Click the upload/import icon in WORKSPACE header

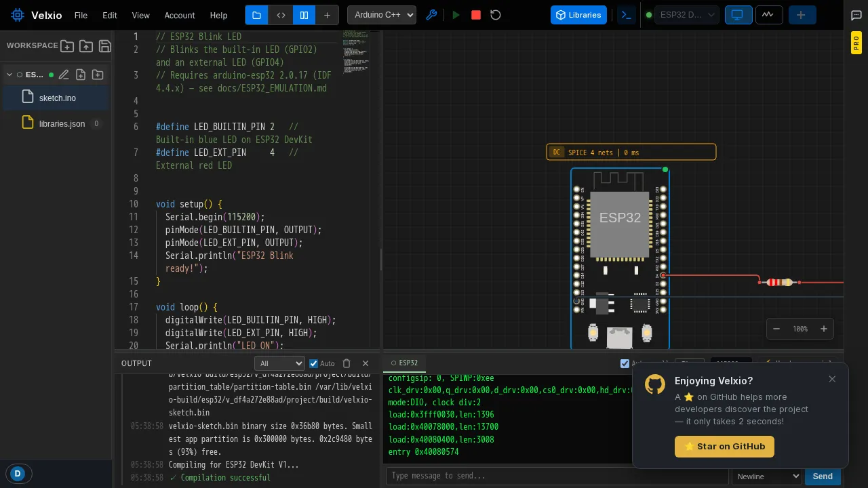point(86,46)
